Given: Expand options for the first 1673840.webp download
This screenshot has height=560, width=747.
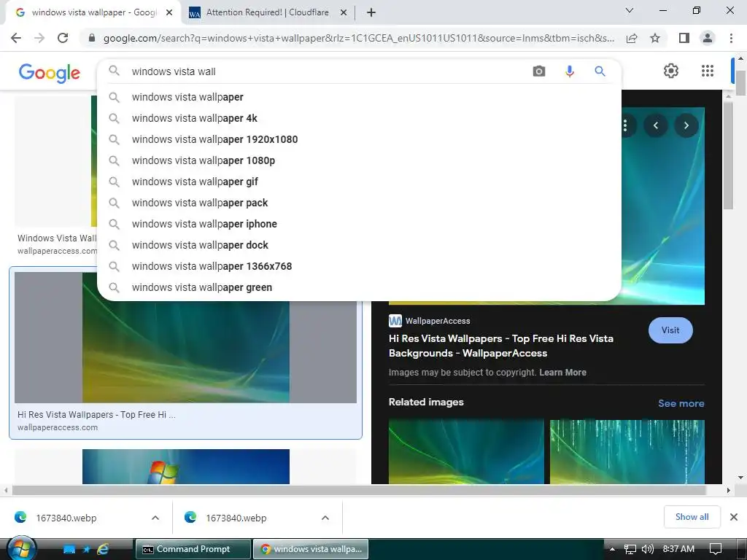Looking at the screenshot, I should (155, 518).
